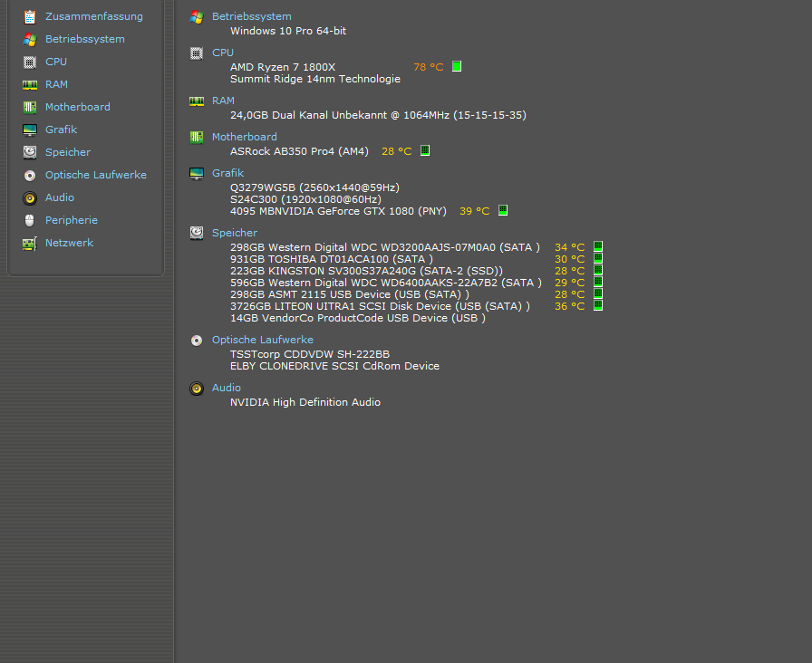Click the drive icon beside Speicher heading
Screen dimensions: 812x663
(197, 234)
